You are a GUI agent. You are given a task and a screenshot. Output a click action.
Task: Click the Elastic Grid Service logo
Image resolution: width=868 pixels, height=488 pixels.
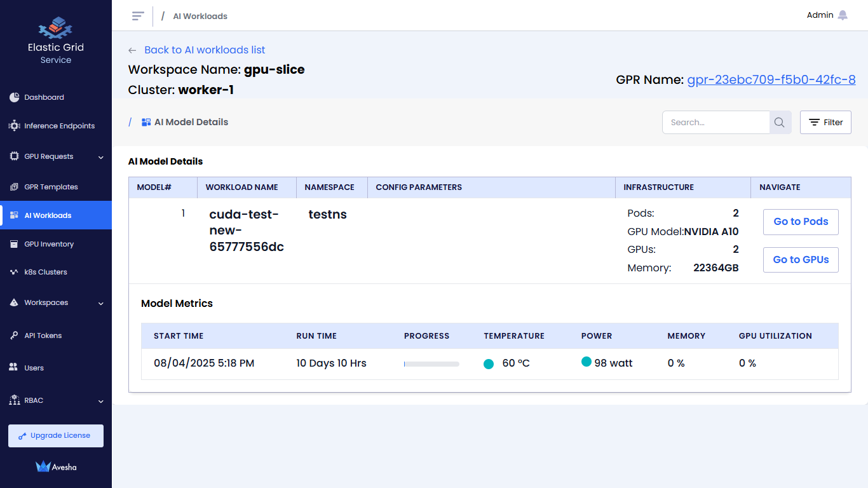(56, 29)
